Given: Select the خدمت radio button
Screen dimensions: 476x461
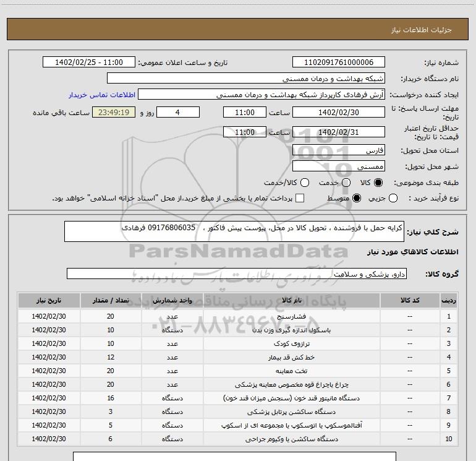Looking at the screenshot, I should (346, 183).
